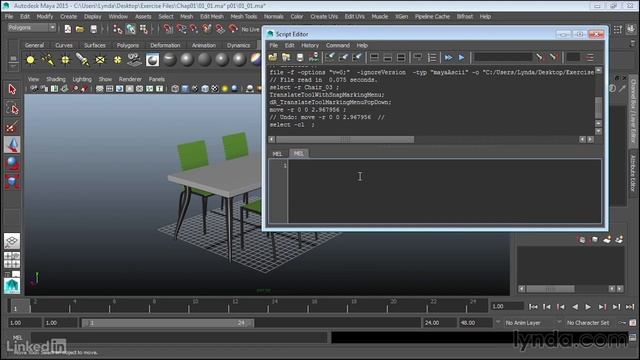640x360 pixels.
Task: Click the New Scene icon in the status line
Action: (68, 29)
